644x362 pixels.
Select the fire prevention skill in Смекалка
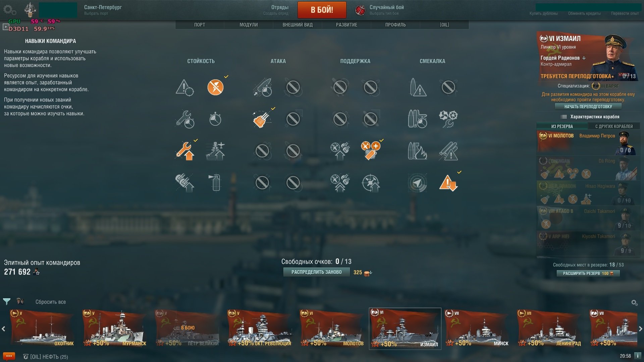[418, 151]
